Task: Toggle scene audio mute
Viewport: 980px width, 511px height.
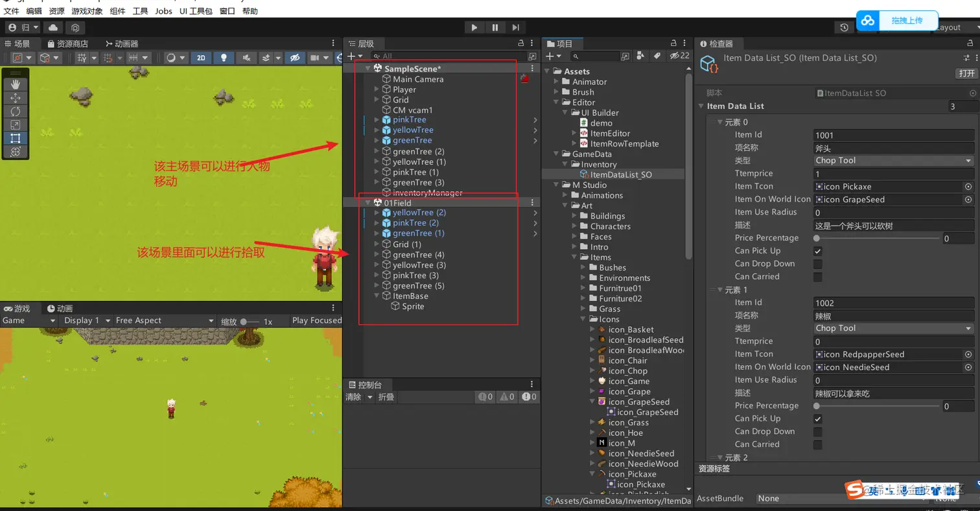Action: click(x=246, y=58)
